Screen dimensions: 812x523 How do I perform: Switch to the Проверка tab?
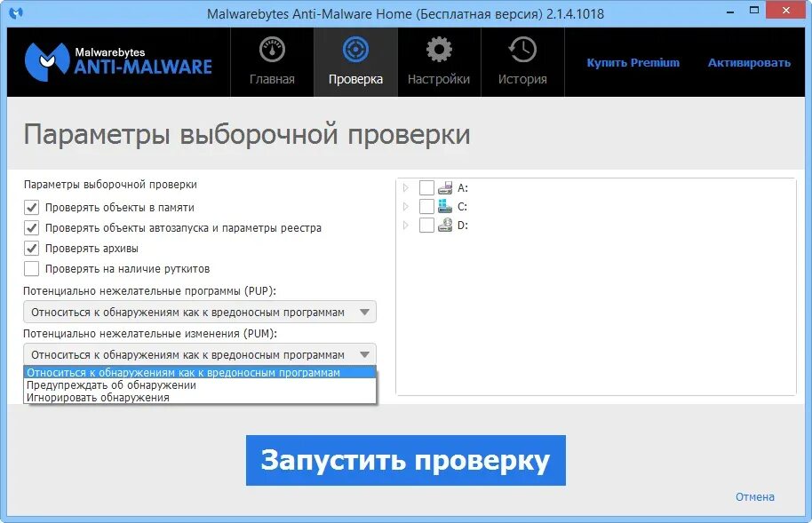pyautogui.click(x=355, y=62)
